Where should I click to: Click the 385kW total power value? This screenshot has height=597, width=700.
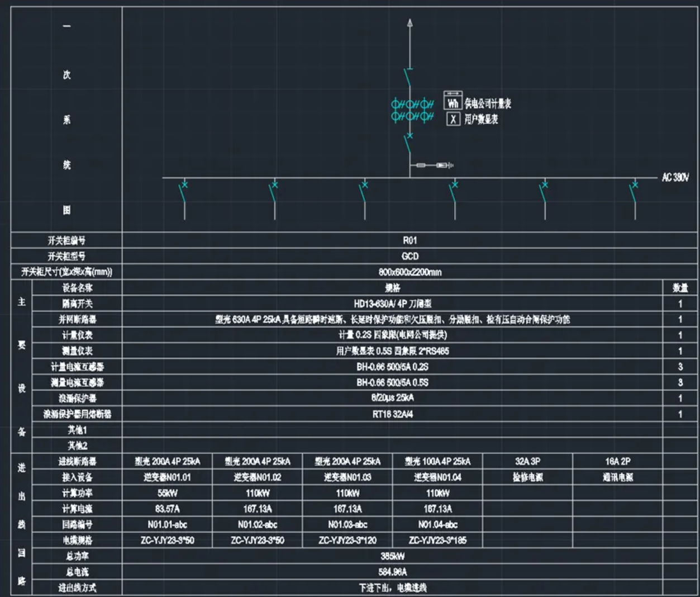point(392,556)
